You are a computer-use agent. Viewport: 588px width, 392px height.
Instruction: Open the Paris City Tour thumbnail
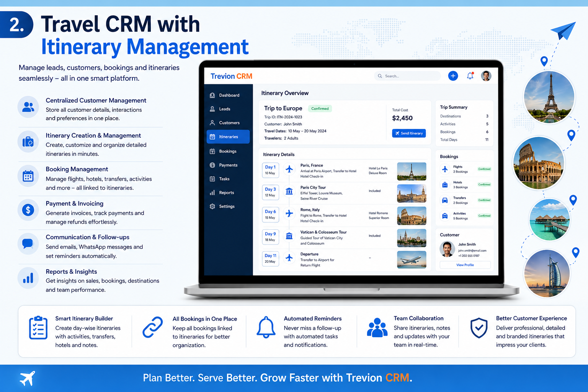(x=412, y=193)
